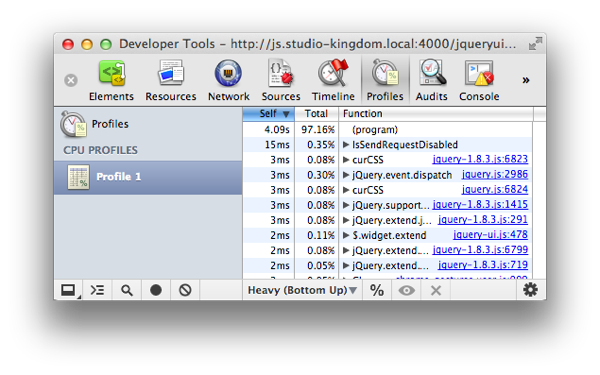
Task: Sort by the Self column header
Action: pos(268,114)
